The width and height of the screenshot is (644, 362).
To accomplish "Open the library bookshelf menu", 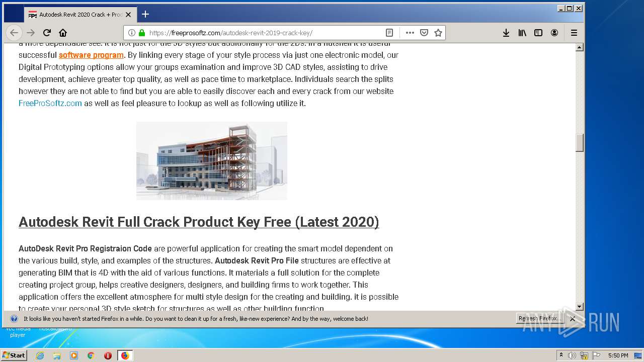I will [522, 33].
